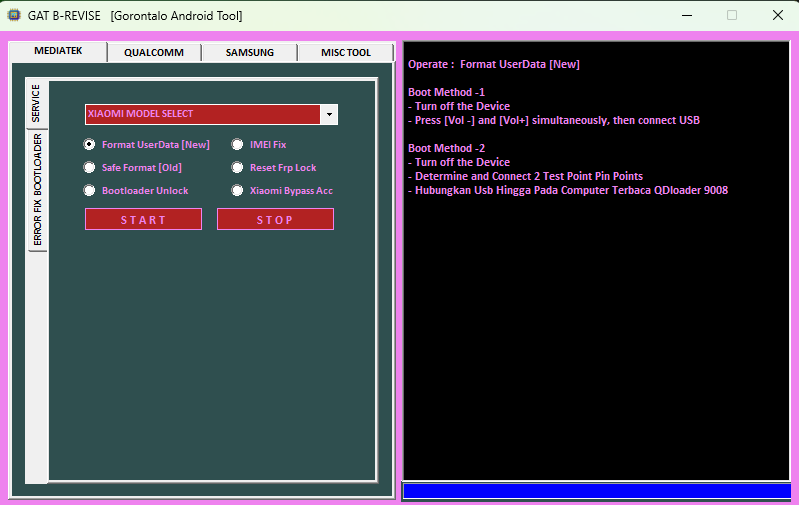This screenshot has width=799, height=505.
Task: Click the 'Boot Method -1' heading in log
Action: pos(446,92)
